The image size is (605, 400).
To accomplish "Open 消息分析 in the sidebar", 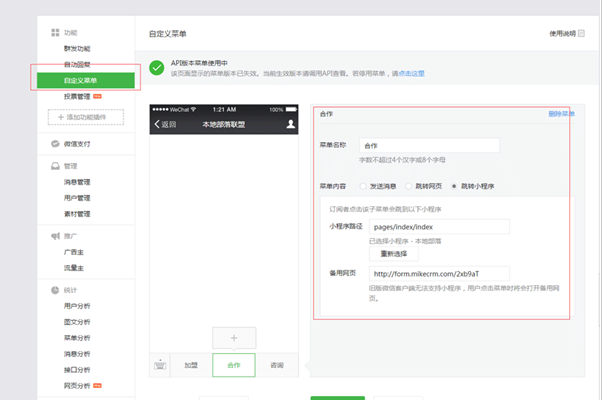I will click(x=77, y=354).
